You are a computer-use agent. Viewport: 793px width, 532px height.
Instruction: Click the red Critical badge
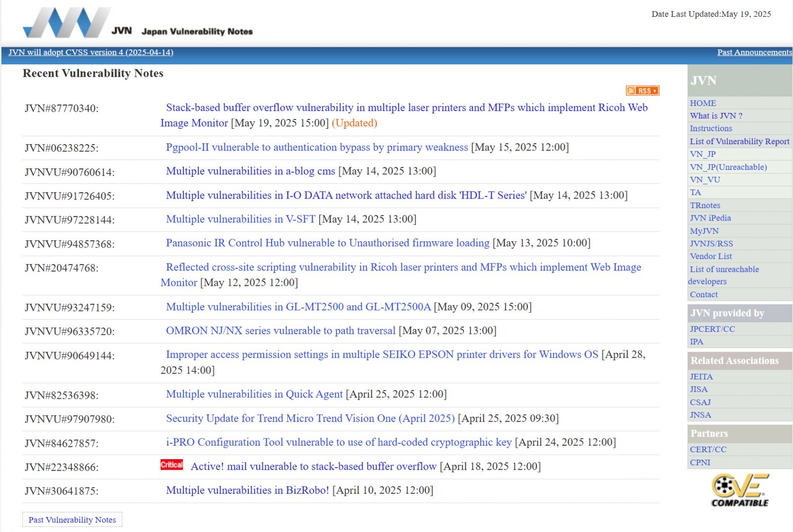tap(171, 465)
